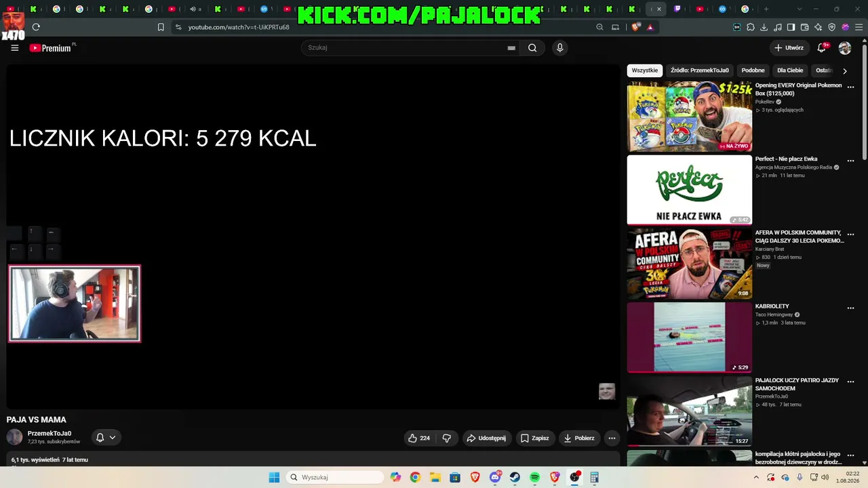Open the Pokemon Box livestream thumbnail
The height and width of the screenshot is (488, 868).
(x=690, y=117)
